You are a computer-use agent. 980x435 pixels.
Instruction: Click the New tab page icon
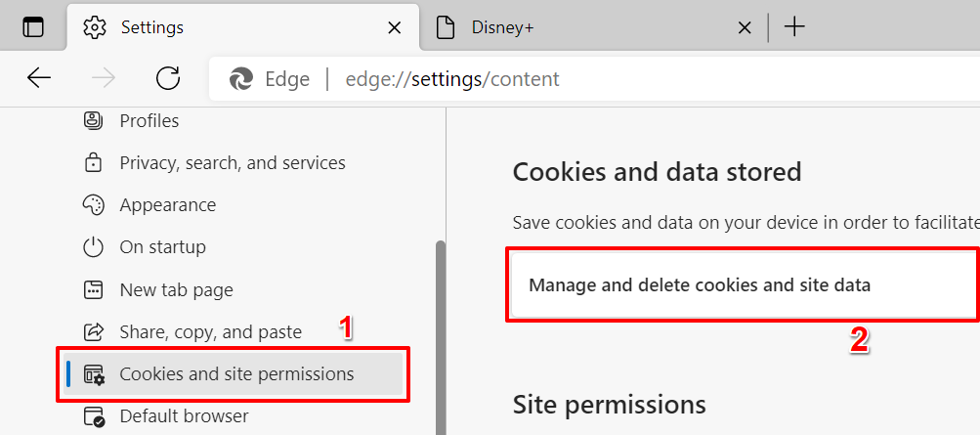(x=94, y=289)
